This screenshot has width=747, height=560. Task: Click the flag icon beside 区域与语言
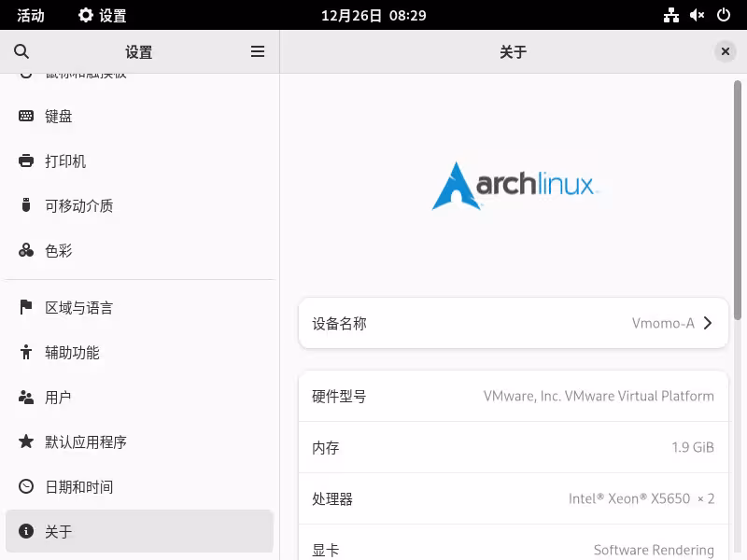[x=26, y=307]
